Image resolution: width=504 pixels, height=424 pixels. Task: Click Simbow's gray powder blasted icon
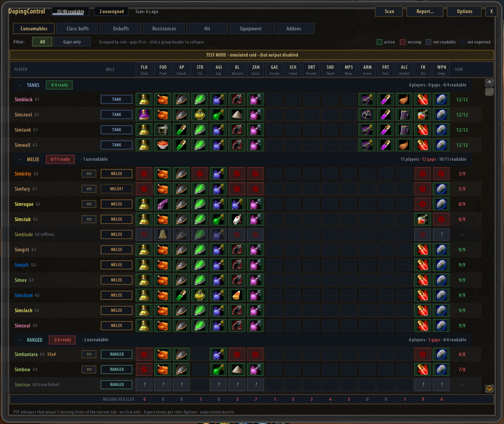(237, 370)
